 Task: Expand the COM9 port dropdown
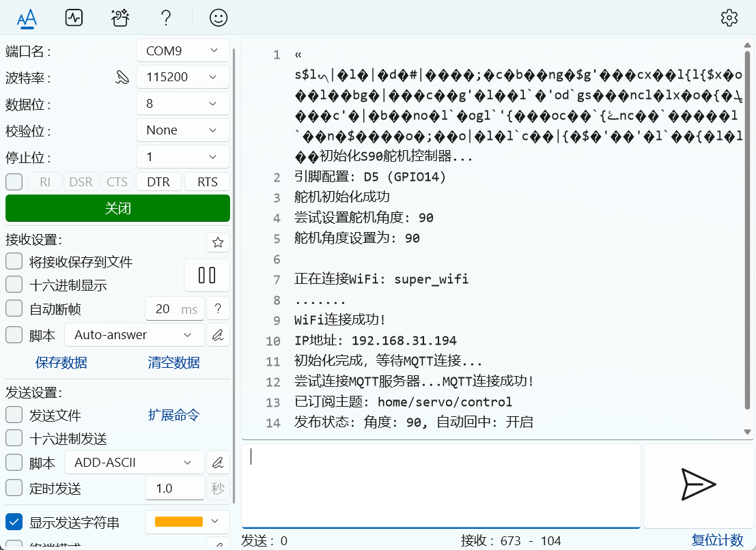[x=183, y=50]
